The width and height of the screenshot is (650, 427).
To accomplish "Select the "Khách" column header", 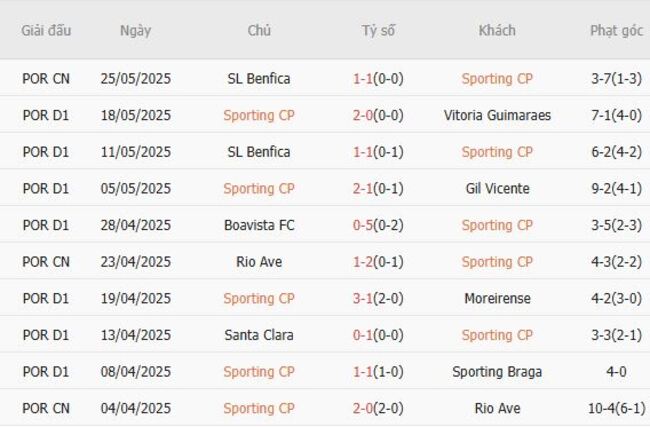I will click(x=497, y=30).
